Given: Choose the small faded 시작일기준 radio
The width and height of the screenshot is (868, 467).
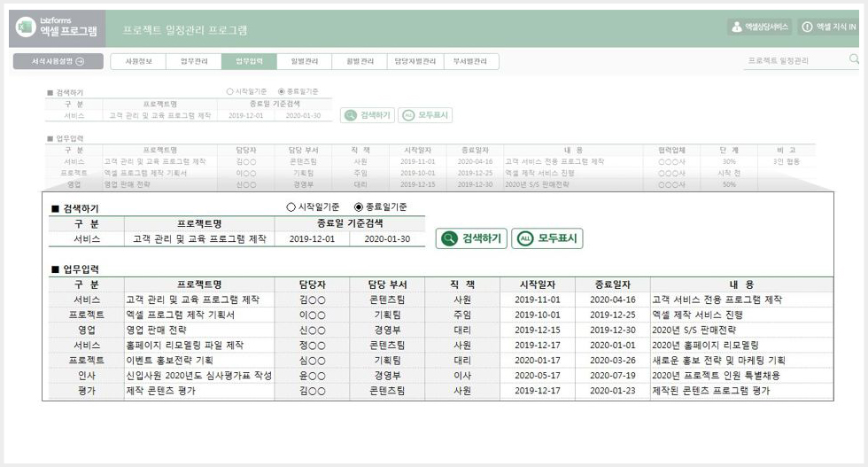Looking at the screenshot, I should point(229,91).
